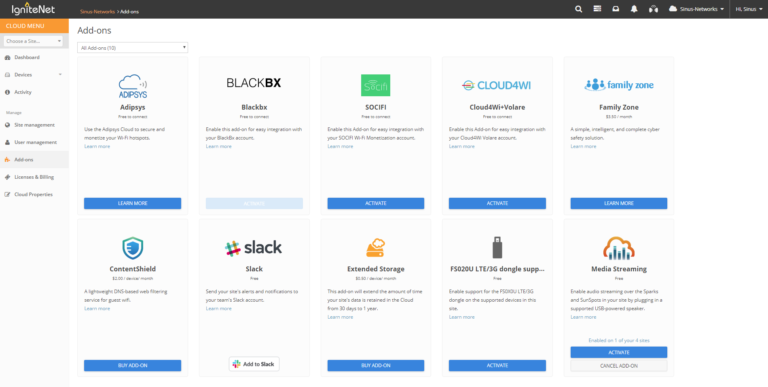Click the Cloud Properties edit icon

tap(7, 194)
